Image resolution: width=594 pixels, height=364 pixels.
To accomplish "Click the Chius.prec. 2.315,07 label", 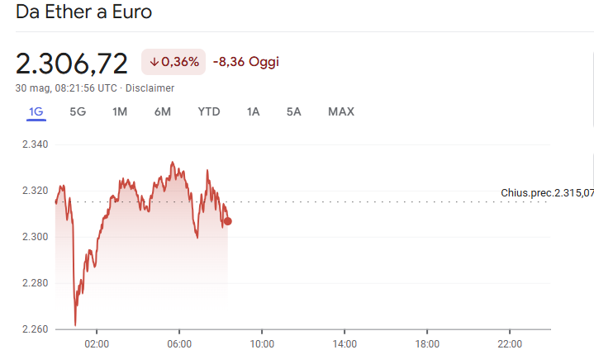I will (x=547, y=193).
